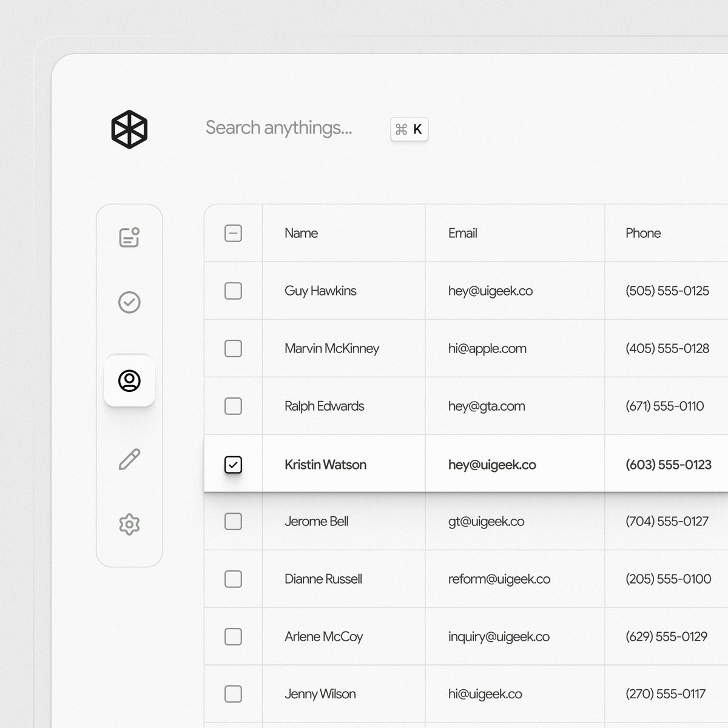Screen dimensions: 728x728
Task: Select the name Jerome Bell
Action: (x=317, y=521)
